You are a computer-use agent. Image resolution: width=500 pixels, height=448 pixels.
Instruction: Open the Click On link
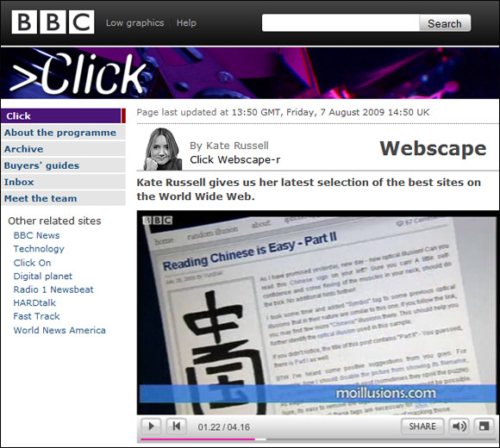(32, 263)
